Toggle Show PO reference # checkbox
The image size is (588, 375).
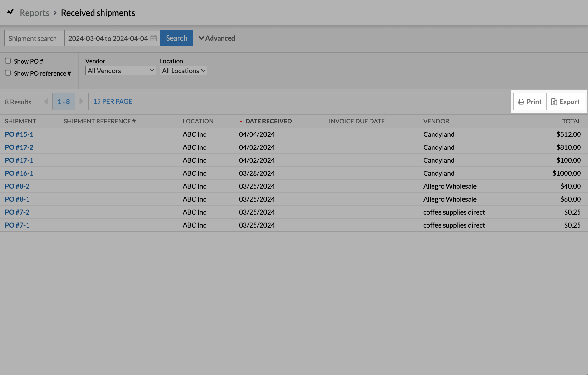(8, 73)
